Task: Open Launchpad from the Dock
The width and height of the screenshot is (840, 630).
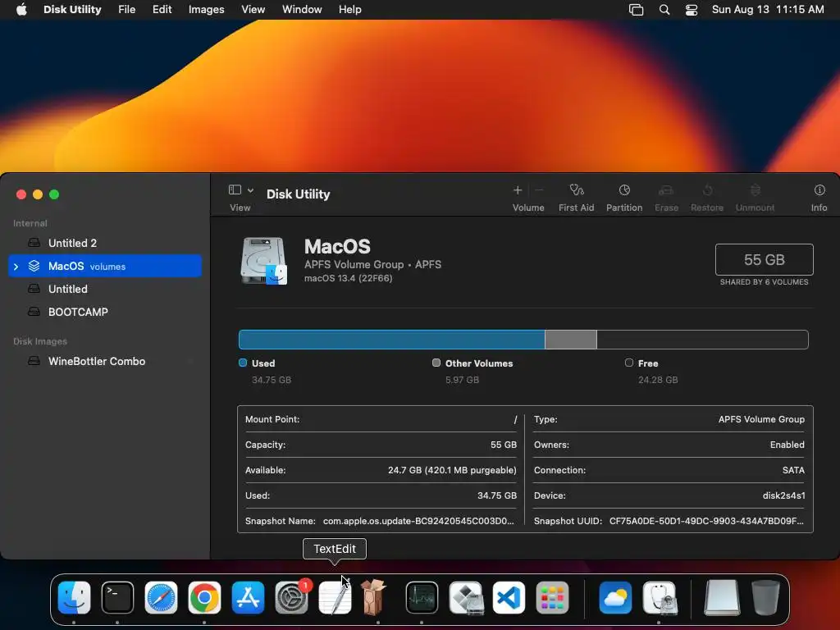Action: 552,597
